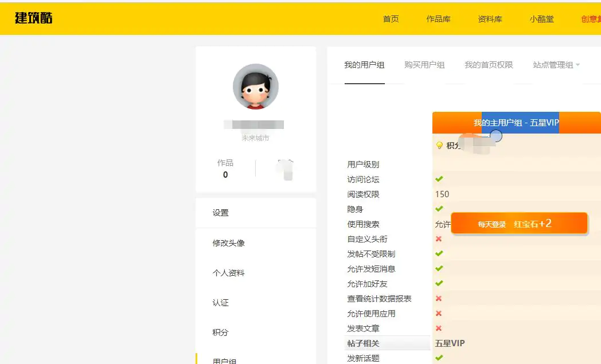Open 小酷堂 in the top navigation

pyautogui.click(x=541, y=19)
